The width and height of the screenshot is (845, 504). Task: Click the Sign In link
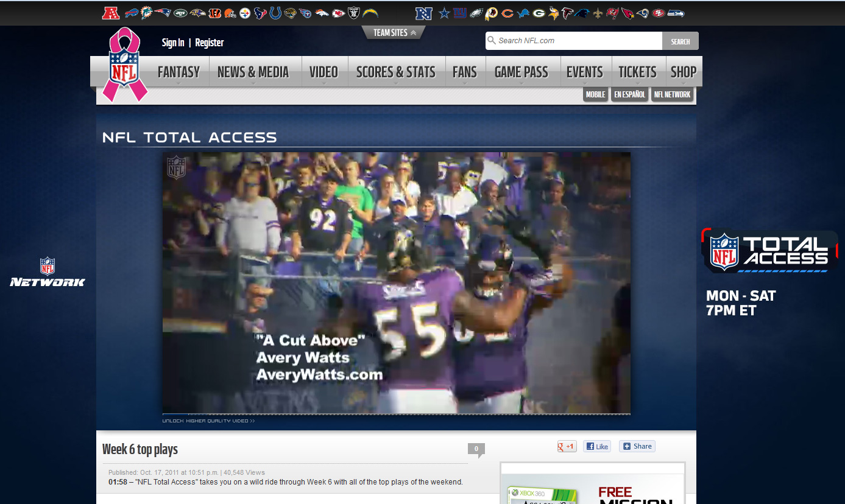coord(173,43)
